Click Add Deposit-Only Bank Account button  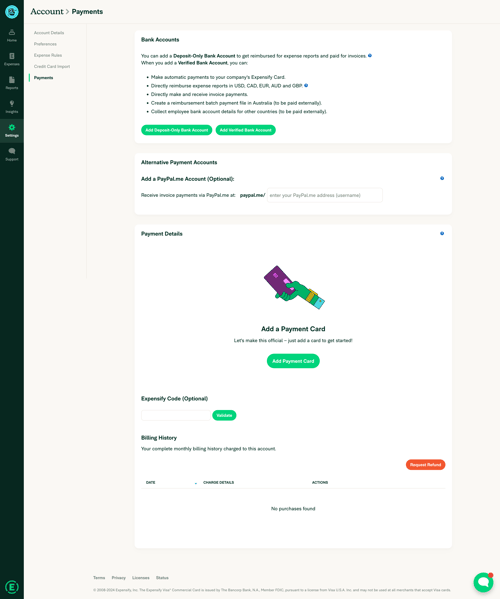click(176, 130)
